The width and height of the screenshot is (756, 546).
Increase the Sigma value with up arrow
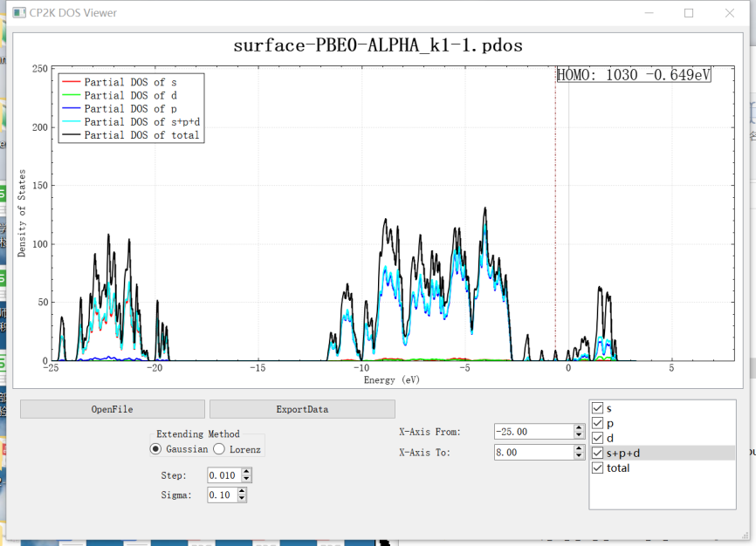242,491
